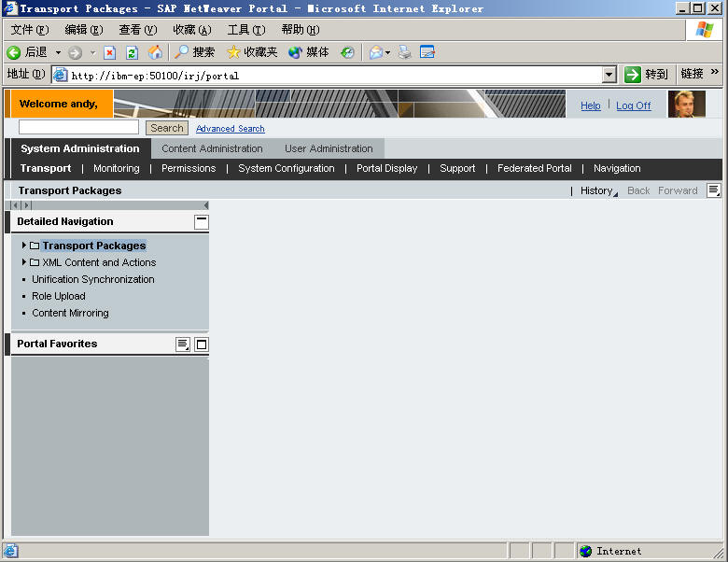
Task: Open the 编辑(E) menu
Action: tap(84, 30)
